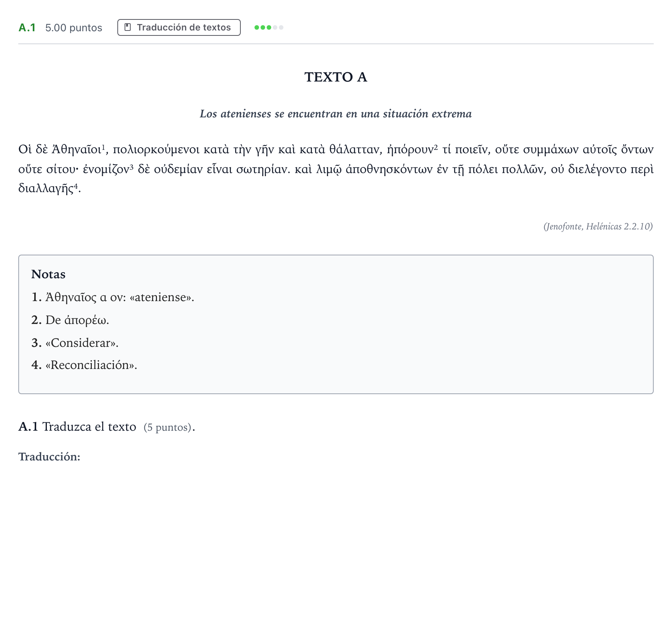This screenshot has height=632, width=672.
Task: Click note 1 about Ἀθηναῖος
Action: pos(113,297)
